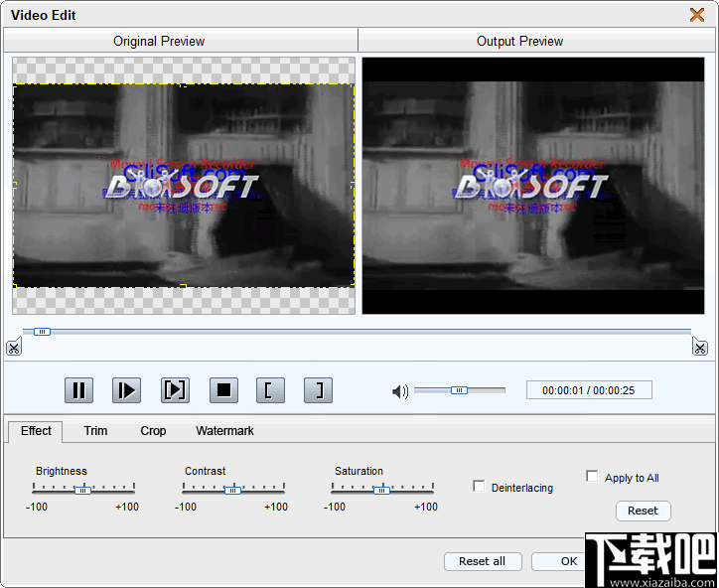
Task: Click the Saturation slider handle
Action: click(x=382, y=491)
